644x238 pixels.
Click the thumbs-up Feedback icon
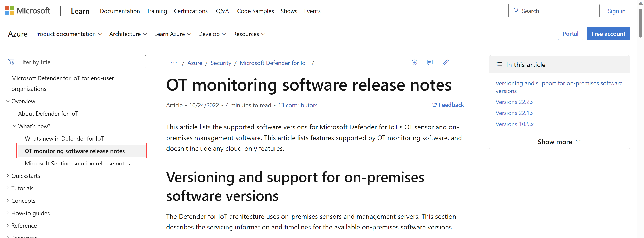[434, 104]
